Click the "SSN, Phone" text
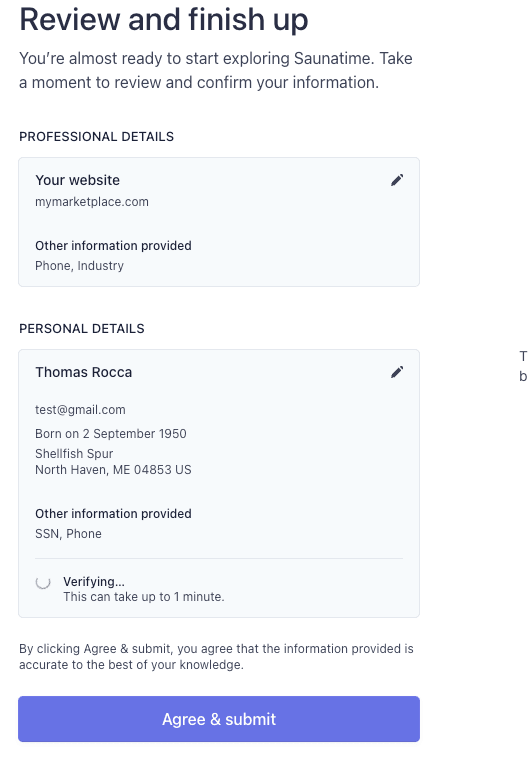This screenshot has width=528, height=766. pyautogui.click(x=68, y=534)
